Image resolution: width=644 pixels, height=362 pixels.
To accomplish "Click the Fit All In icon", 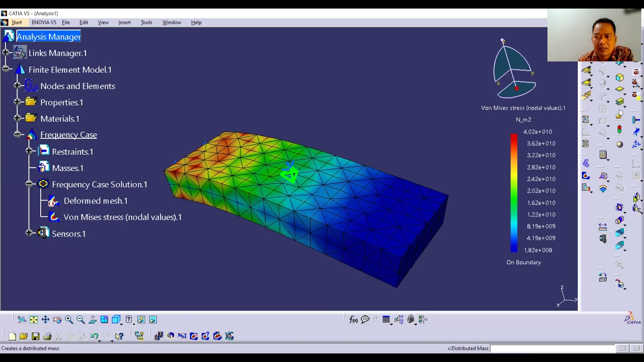I will tap(34, 320).
